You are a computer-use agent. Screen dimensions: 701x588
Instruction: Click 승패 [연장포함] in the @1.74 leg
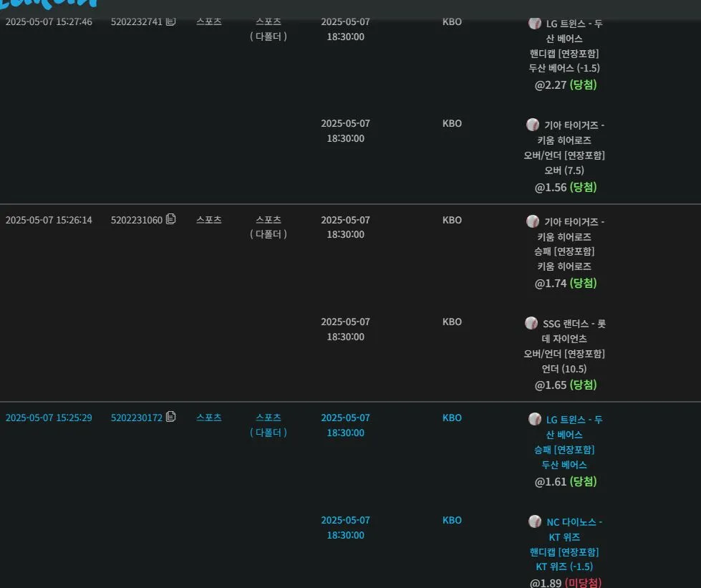564,251
